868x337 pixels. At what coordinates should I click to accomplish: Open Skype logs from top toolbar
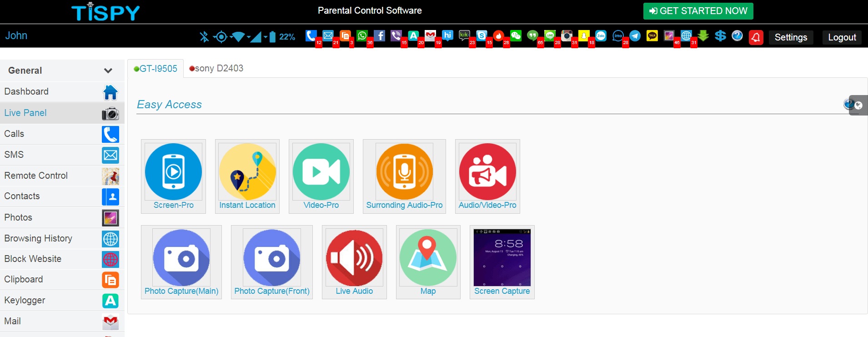[482, 35]
